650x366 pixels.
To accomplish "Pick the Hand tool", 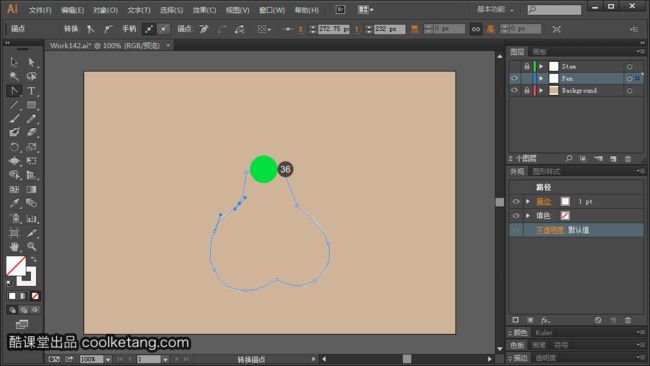I will point(14,247).
